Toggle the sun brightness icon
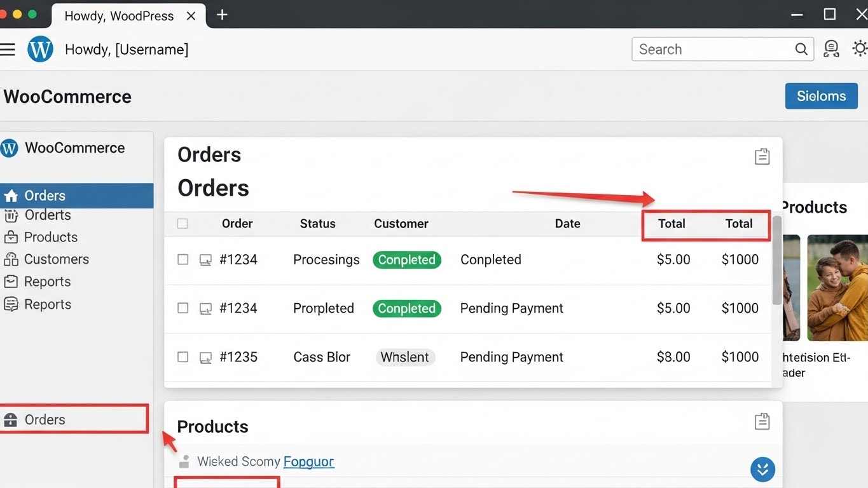This screenshot has width=868, height=488. (860, 49)
